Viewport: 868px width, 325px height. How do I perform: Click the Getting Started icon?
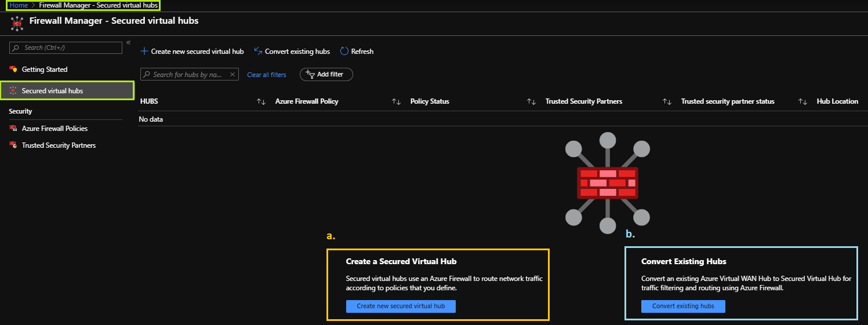(x=13, y=70)
